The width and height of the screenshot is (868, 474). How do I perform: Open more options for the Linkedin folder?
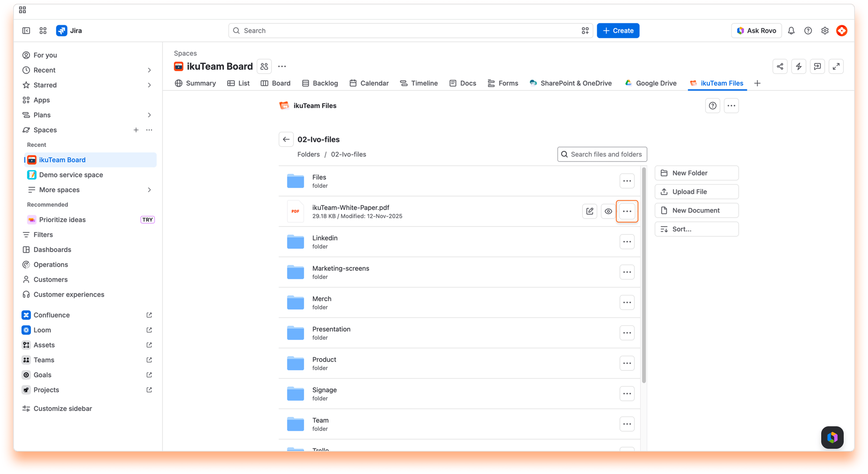click(627, 242)
